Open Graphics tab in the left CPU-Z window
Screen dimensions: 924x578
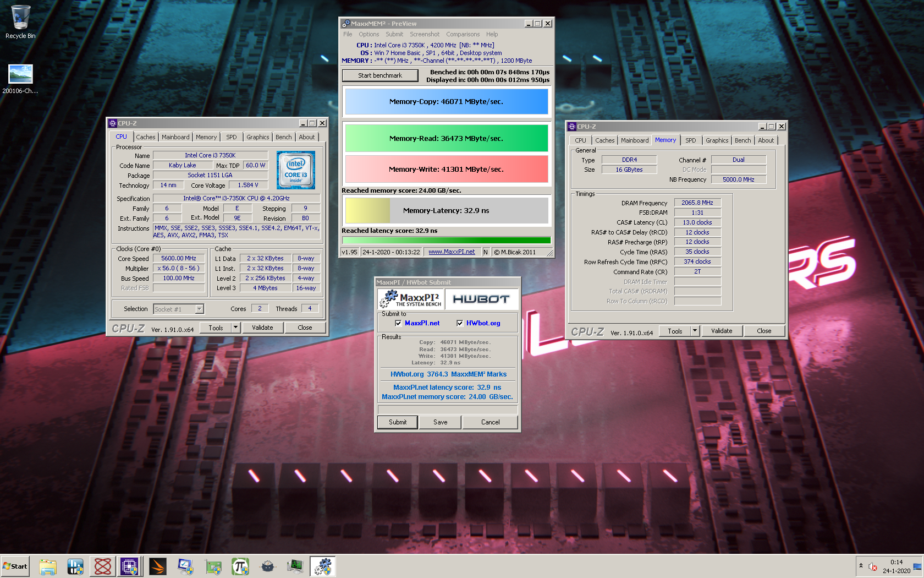pos(258,137)
